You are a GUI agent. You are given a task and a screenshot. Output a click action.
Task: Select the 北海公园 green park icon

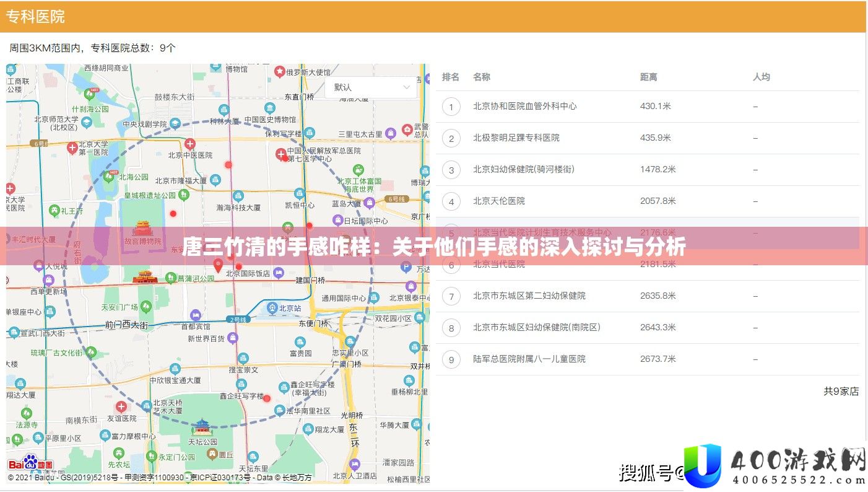pos(110,177)
